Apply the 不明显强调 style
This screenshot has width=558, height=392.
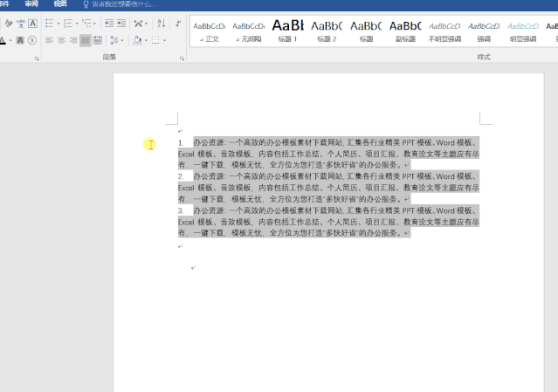click(444, 31)
